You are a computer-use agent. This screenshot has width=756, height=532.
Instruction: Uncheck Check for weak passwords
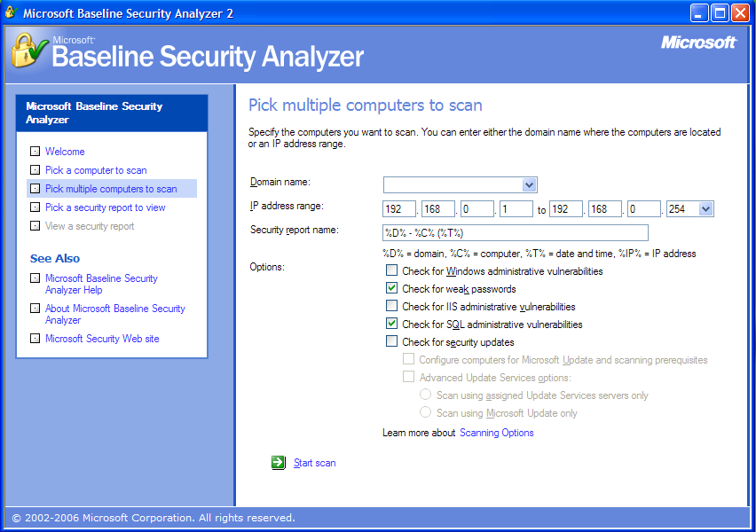click(x=391, y=288)
